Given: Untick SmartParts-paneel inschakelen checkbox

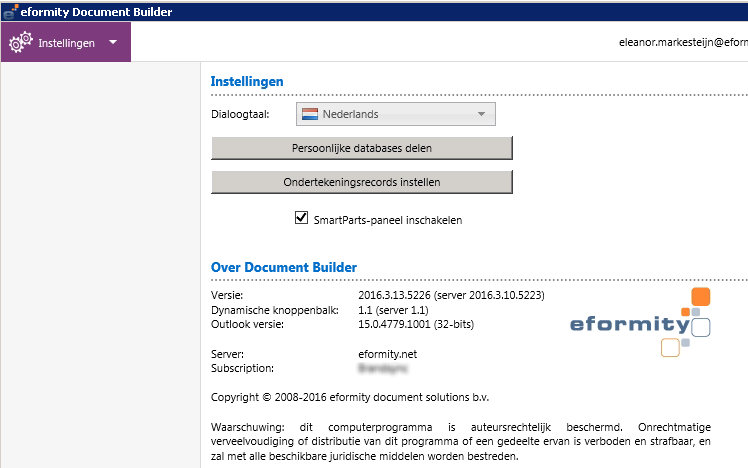Looking at the screenshot, I should coord(301,218).
